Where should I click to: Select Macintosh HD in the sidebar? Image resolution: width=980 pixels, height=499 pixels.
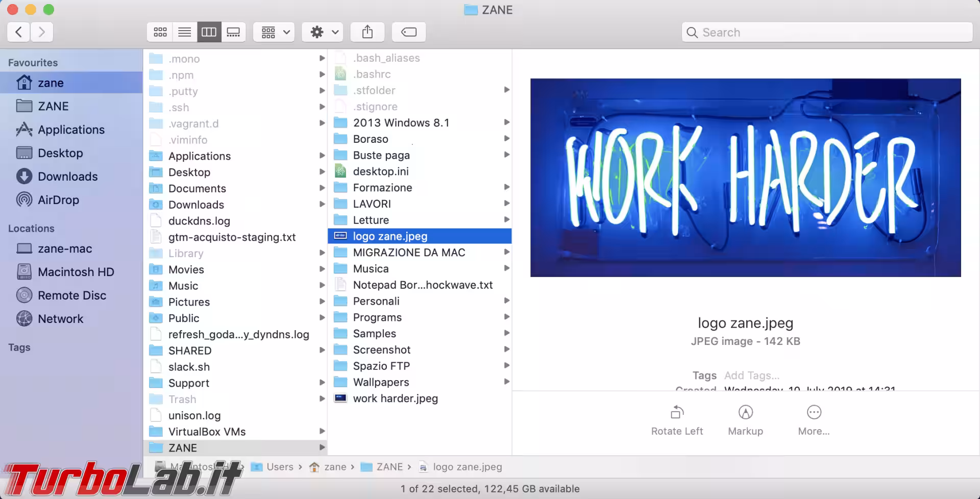click(x=76, y=271)
